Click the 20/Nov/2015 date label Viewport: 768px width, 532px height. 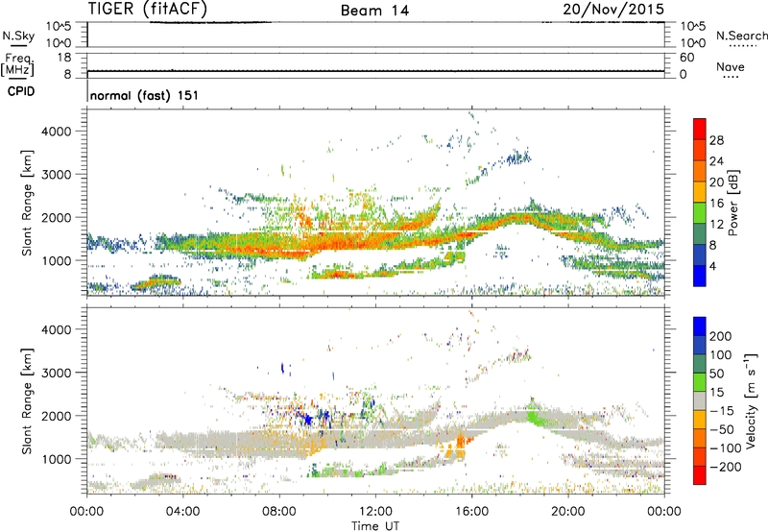pos(613,10)
